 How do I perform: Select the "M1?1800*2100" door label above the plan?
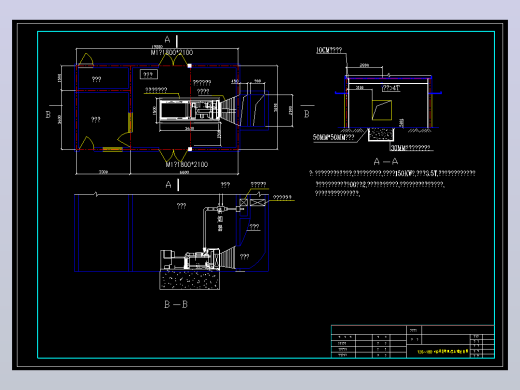(x=172, y=53)
